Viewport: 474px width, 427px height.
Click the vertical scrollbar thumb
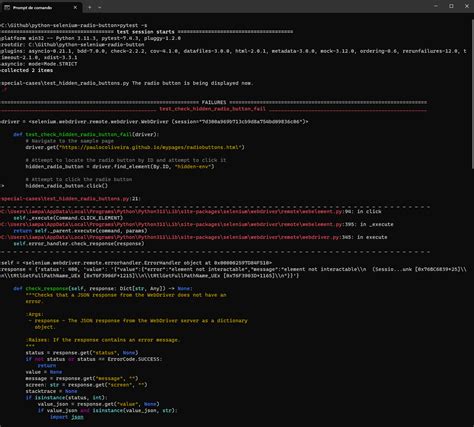click(x=472, y=95)
